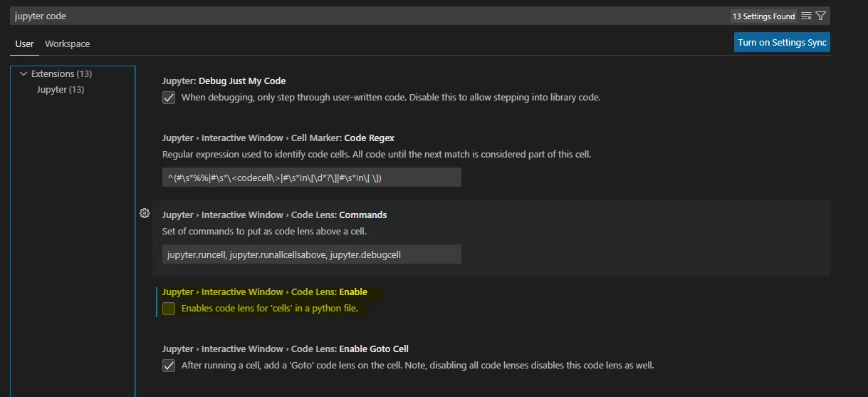Select the 'Code Lens: Enable' setting title
The image size is (868, 397).
(265, 292)
